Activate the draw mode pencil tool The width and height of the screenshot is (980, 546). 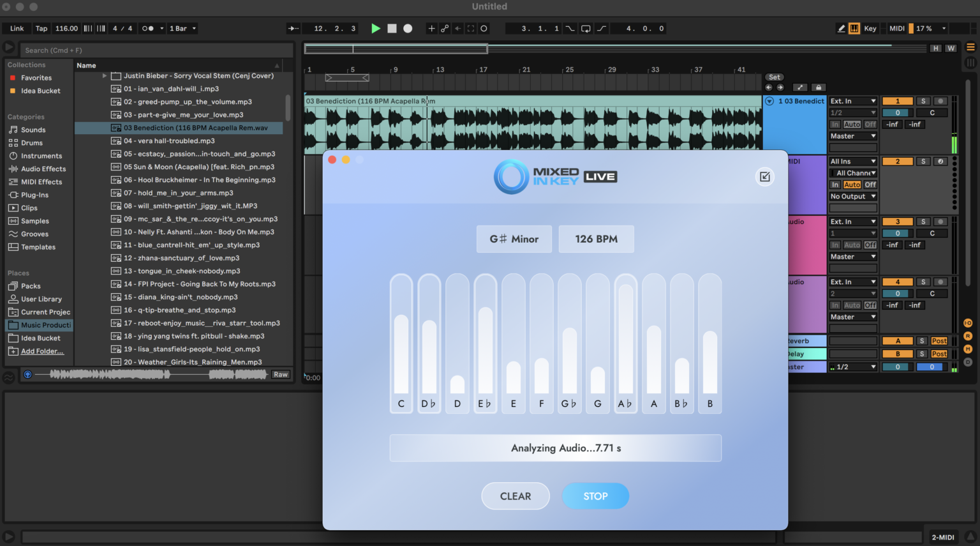coord(841,28)
